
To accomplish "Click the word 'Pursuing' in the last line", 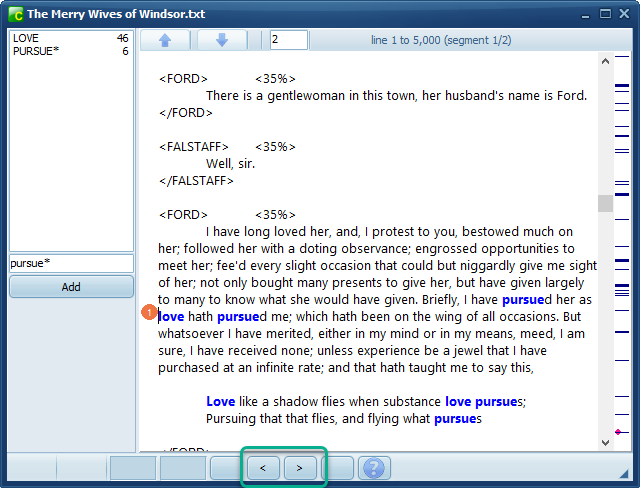I will tap(231, 419).
